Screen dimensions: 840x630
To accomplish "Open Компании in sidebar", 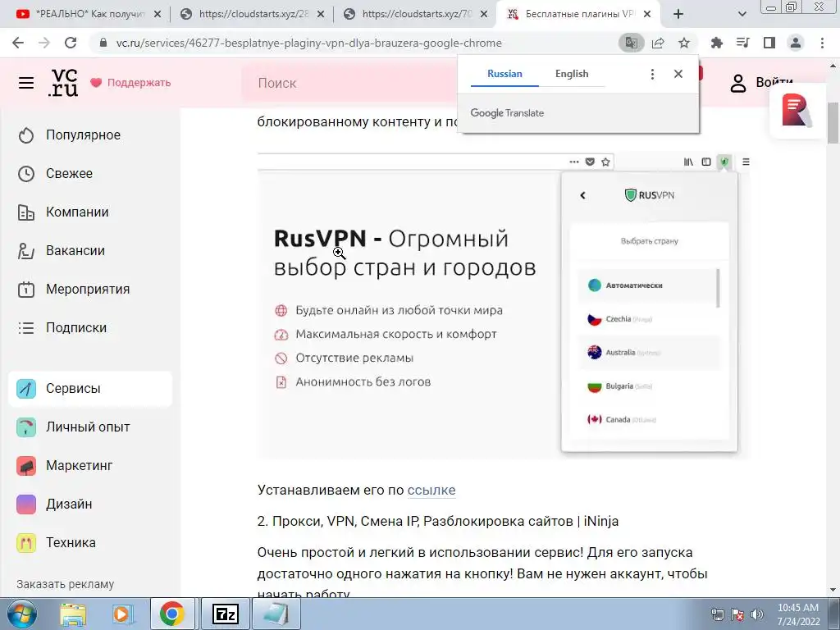I will pyautogui.click(x=63, y=212).
